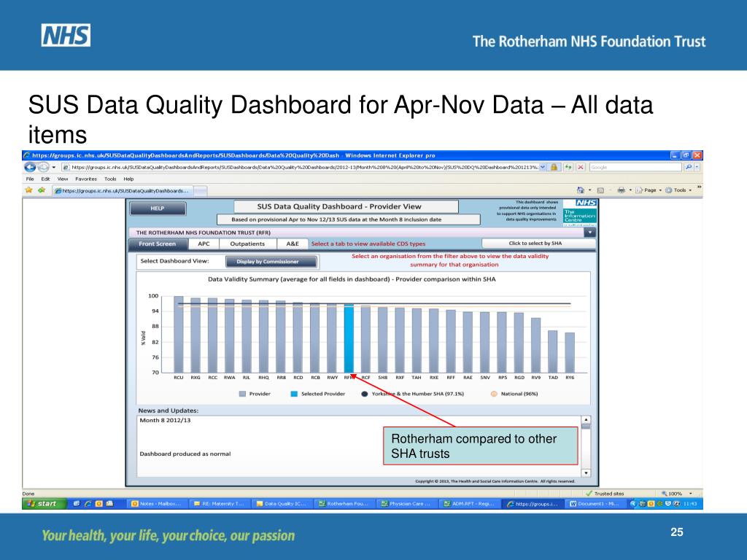Expand the address bar history dropdown
The image size is (747, 560).
543,167
